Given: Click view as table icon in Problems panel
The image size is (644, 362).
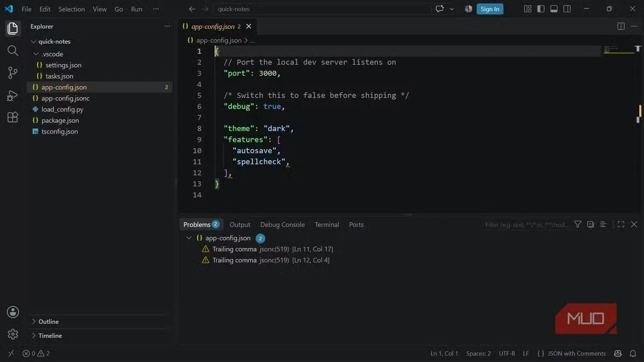Looking at the screenshot, I should (x=603, y=224).
